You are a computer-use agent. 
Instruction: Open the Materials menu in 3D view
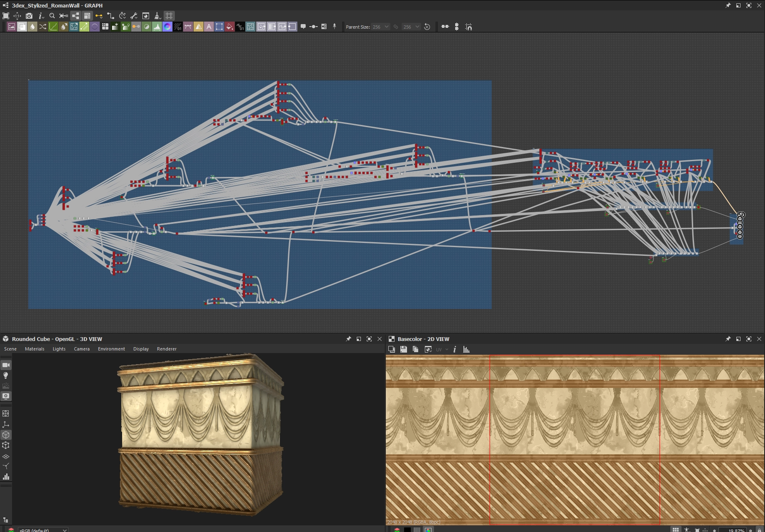tap(34, 349)
